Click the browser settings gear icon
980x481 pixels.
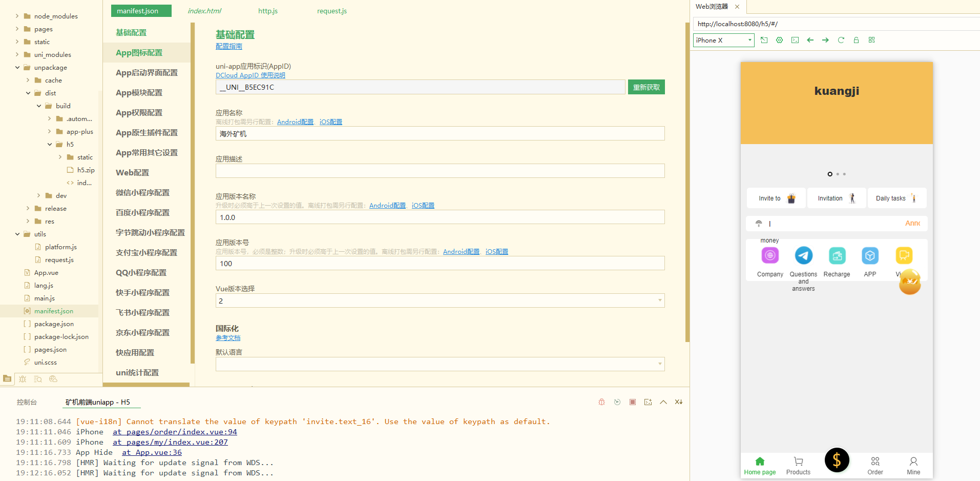pos(779,40)
